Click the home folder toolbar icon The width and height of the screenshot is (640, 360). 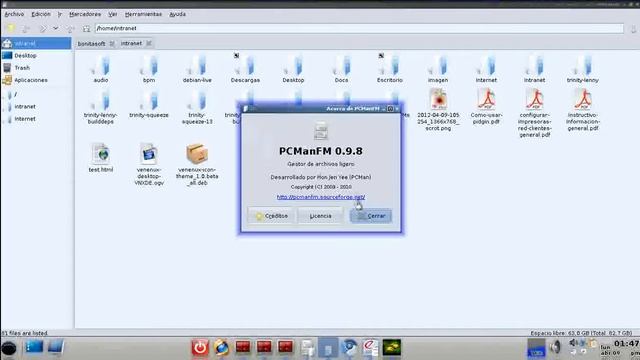[x=86, y=29]
